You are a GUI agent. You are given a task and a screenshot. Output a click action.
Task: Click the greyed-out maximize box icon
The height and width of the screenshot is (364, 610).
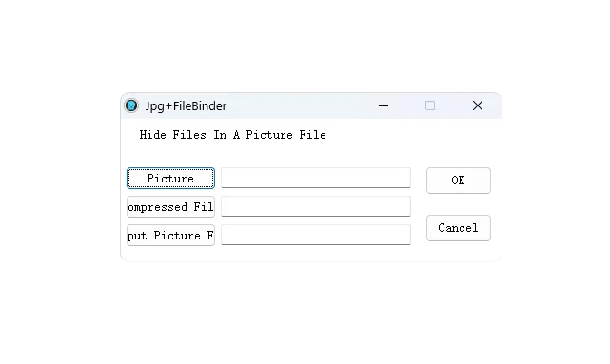(x=430, y=105)
